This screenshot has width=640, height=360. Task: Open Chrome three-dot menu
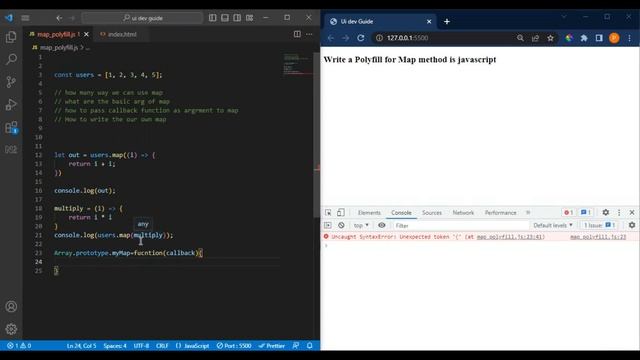(629, 38)
